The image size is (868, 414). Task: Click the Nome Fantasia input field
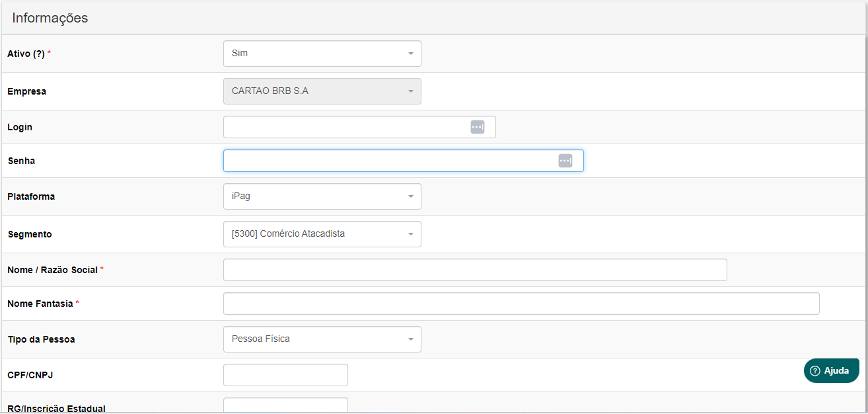coord(521,304)
